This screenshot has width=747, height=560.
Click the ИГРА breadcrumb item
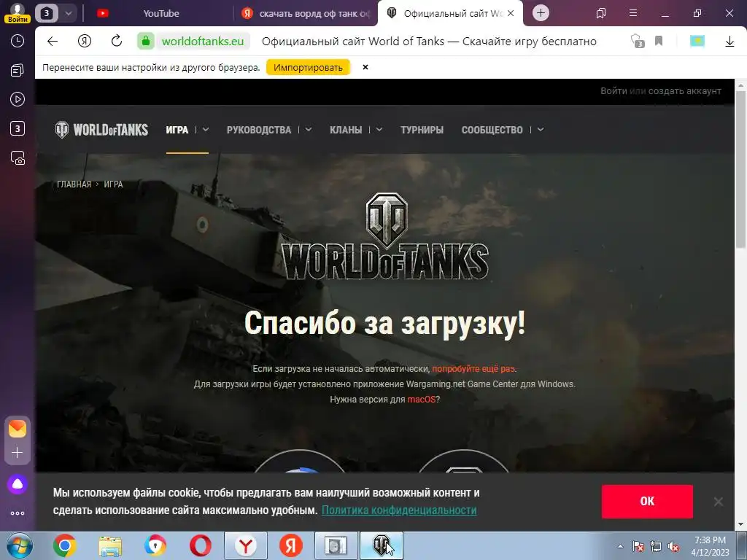click(x=113, y=184)
